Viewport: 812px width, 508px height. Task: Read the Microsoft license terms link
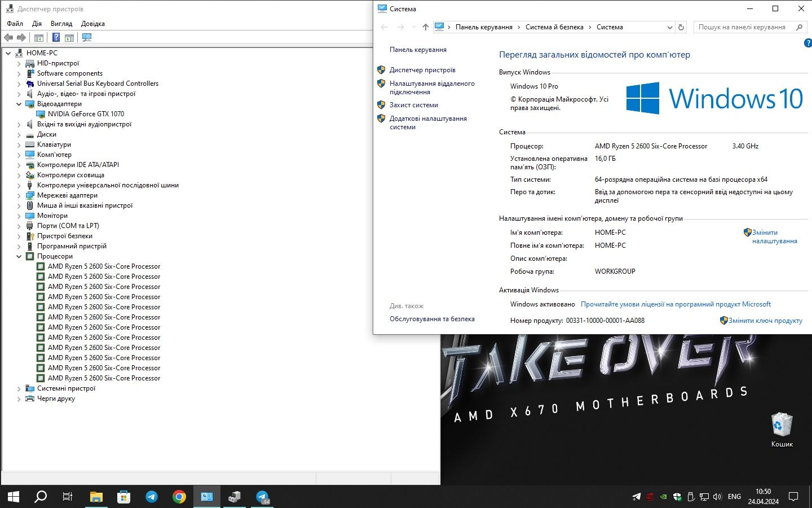(x=676, y=304)
